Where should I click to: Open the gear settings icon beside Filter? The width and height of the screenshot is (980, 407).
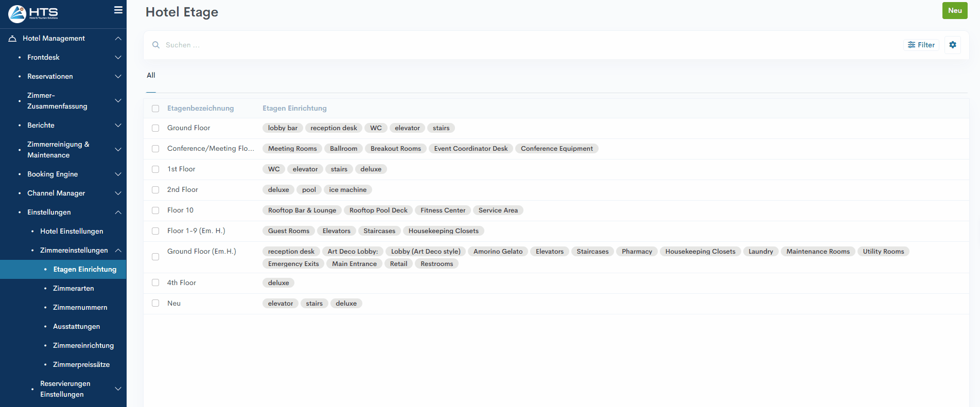952,45
